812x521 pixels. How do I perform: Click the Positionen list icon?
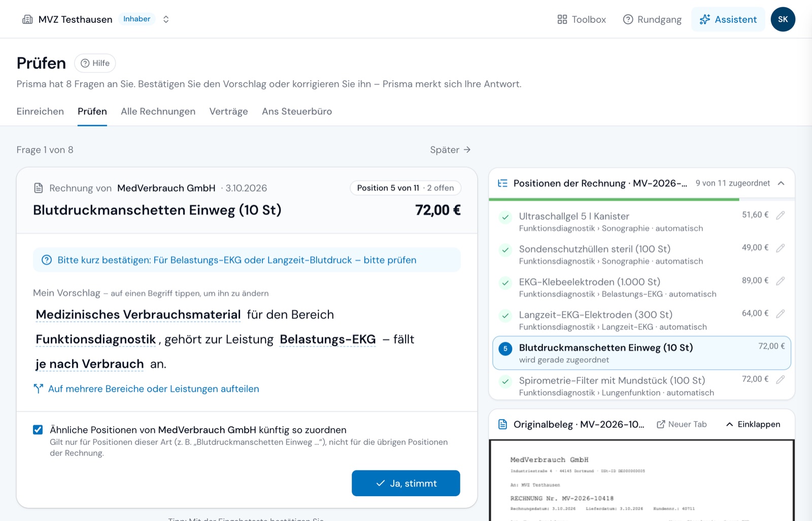502,183
